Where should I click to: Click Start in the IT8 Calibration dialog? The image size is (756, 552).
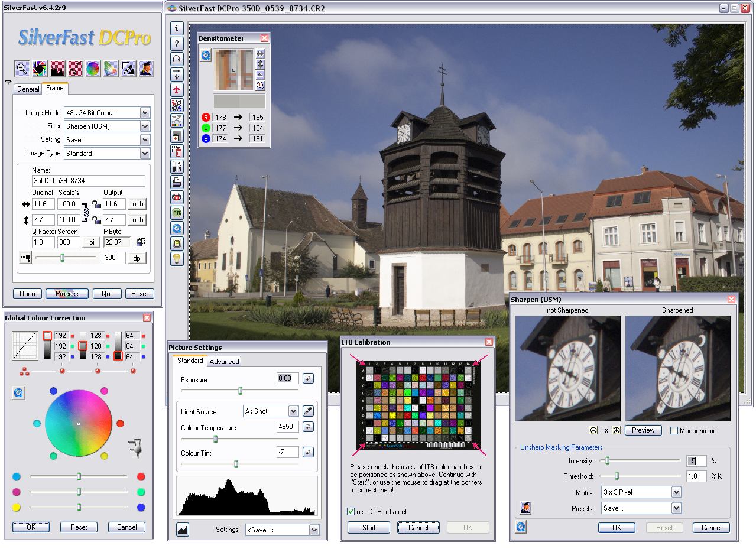(369, 528)
